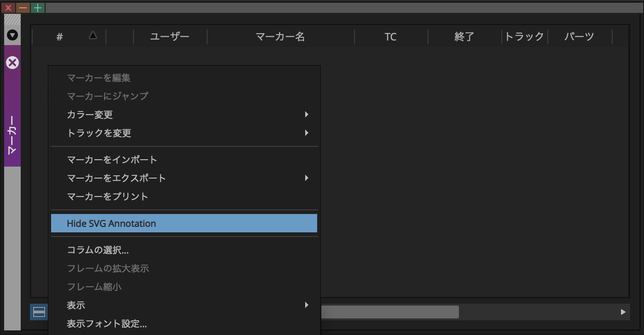This screenshot has width=644, height=335.
Task: Close the マーカー tab with X icon
Action: tap(12, 63)
